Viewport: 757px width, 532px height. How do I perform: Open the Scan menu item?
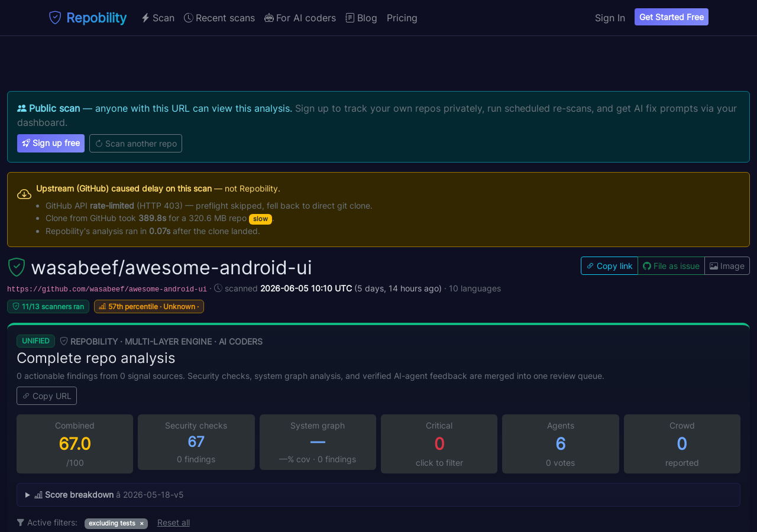(x=158, y=18)
